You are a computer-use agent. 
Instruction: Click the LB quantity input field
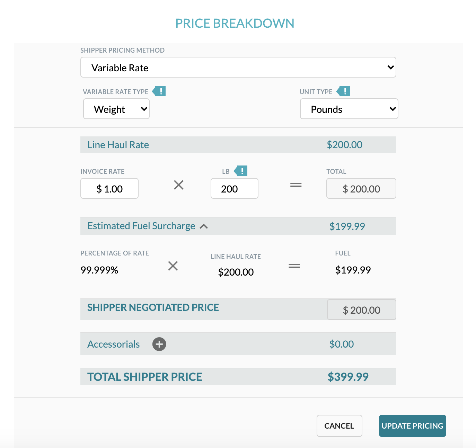click(x=234, y=189)
